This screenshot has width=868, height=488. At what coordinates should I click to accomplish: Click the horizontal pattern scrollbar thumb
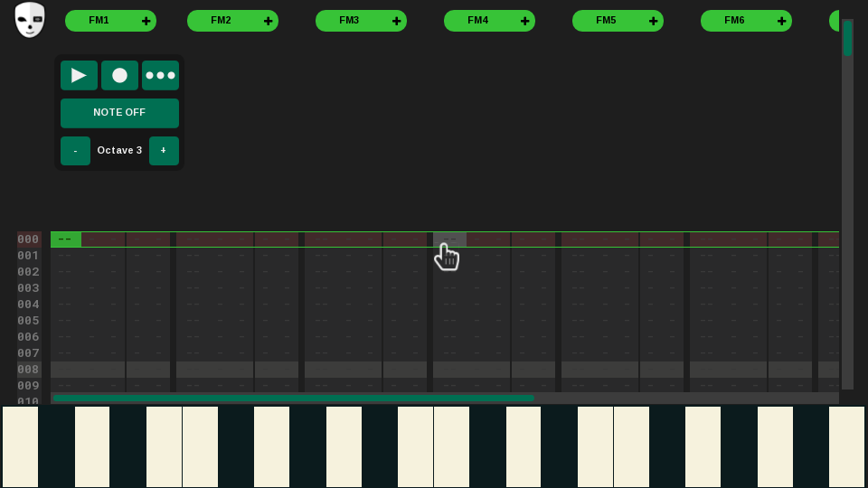click(x=293, y=399)
